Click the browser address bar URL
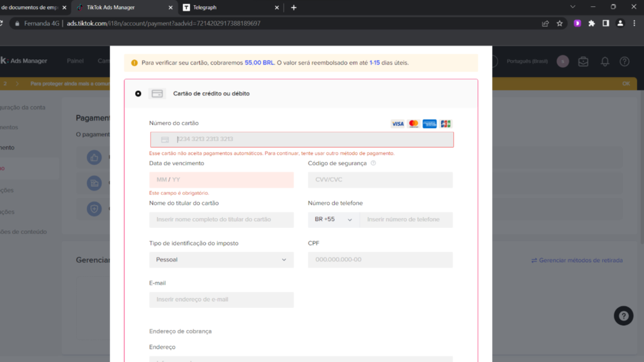 pyautogui.click(x=164, y=23)
